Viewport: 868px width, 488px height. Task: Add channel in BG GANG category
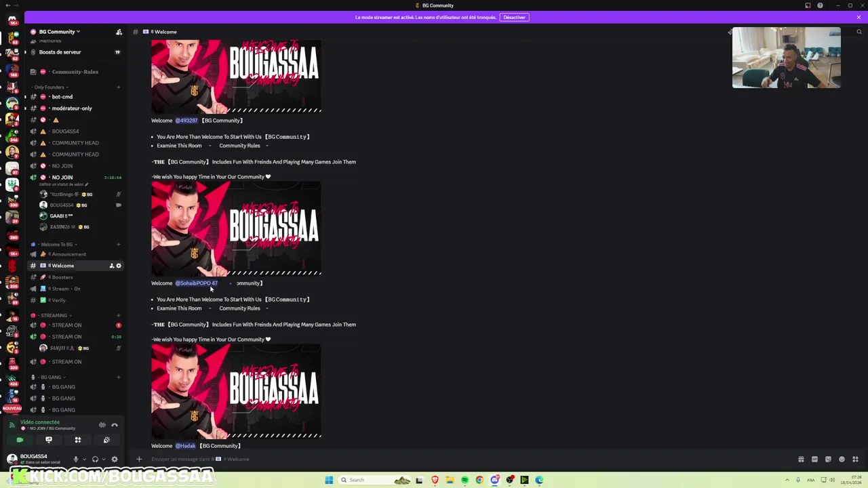point(118,377)
